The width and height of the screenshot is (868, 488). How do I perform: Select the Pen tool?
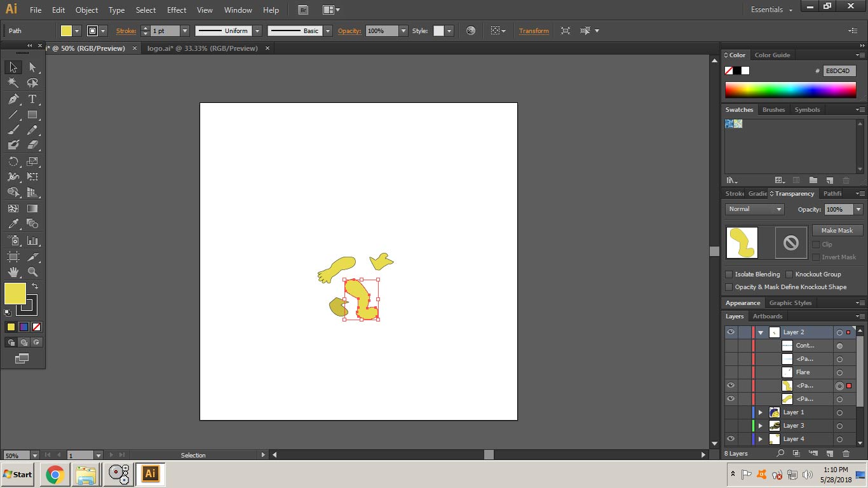(13, 99)
